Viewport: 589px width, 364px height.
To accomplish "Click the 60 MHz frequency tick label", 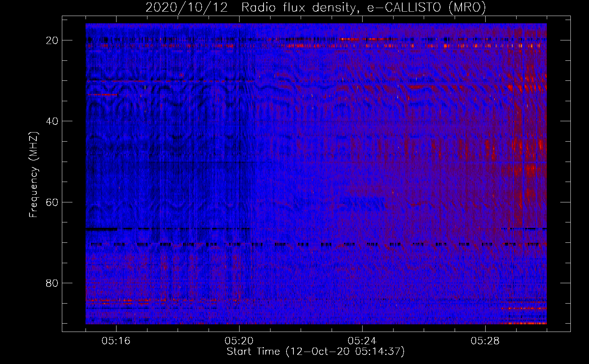I will [52, 202].
